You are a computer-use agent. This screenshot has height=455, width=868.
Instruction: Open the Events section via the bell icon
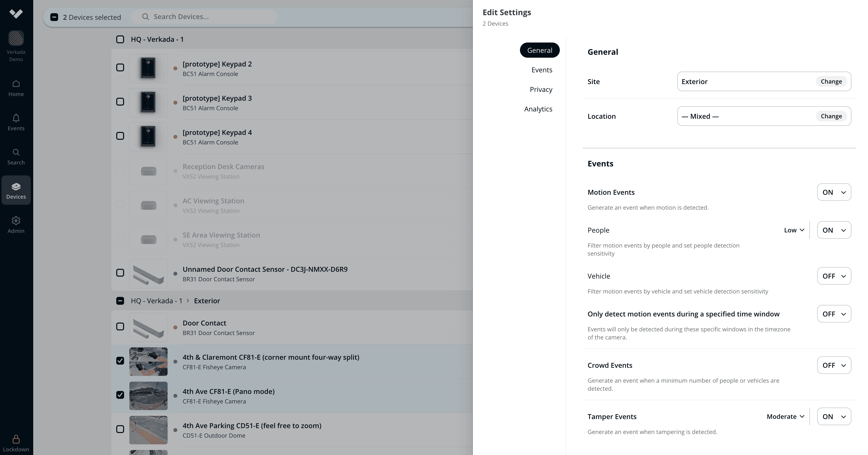point(16,122)
